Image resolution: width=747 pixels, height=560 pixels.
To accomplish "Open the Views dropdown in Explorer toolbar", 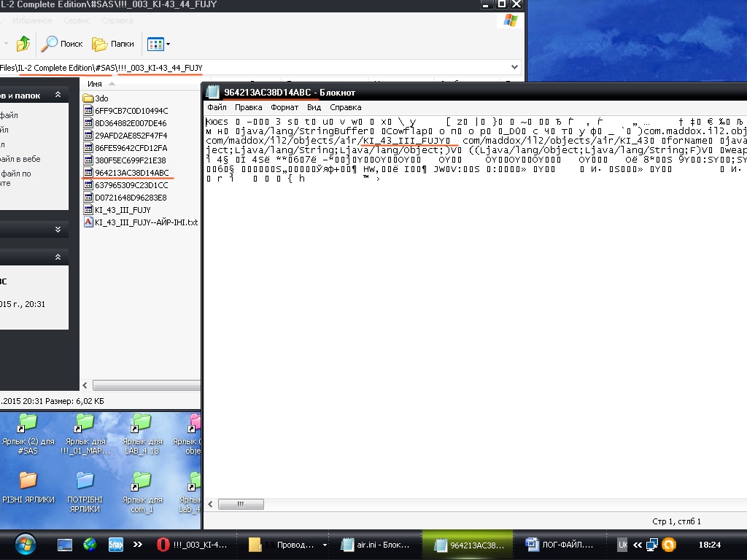I will [x=158, y=44].
